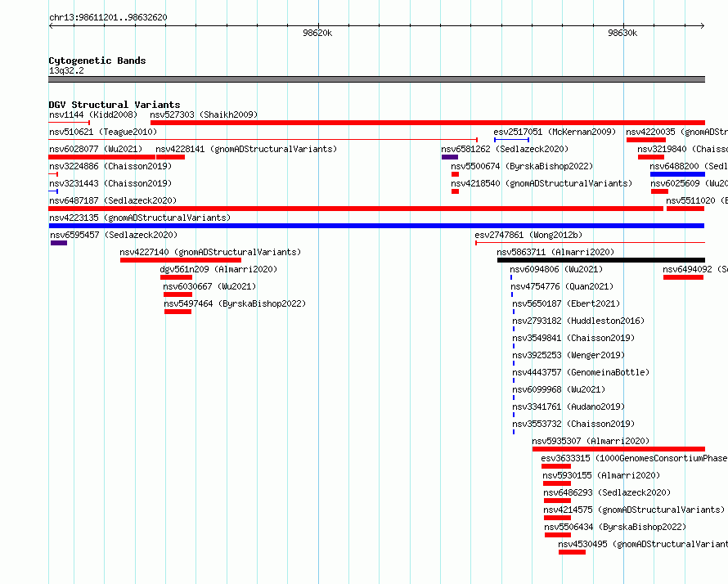Select nsv6025609 variant label
The image size is (728, 584).
(689, 183)
